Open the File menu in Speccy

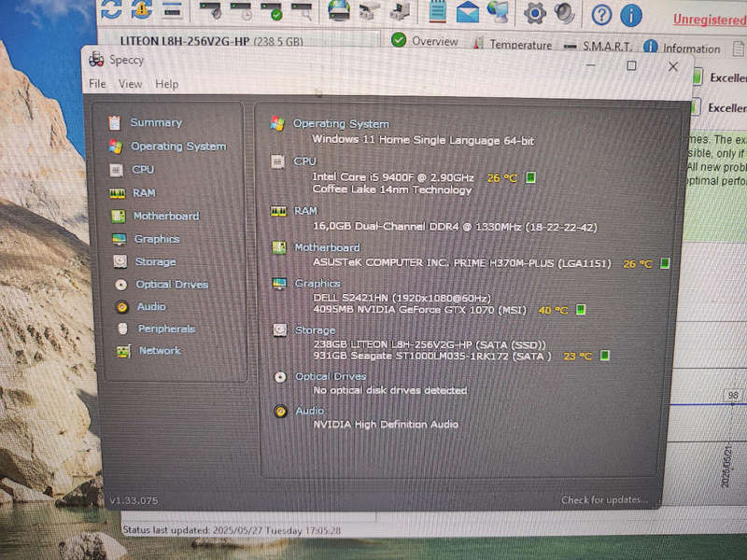click(x=97, y=84)
